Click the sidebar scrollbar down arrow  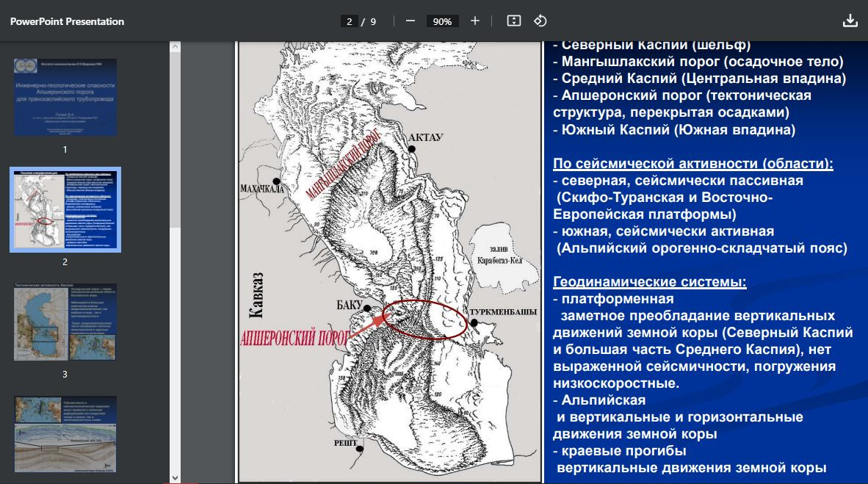(175, 478)
